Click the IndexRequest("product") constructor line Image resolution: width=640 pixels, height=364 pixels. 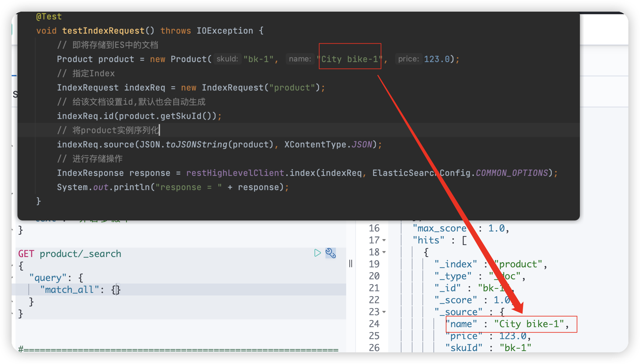click(191, 88)
